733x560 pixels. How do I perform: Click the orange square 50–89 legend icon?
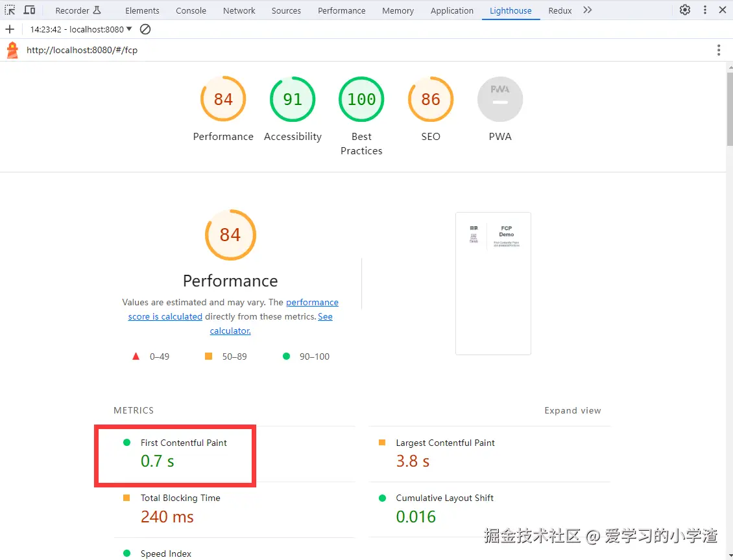coord(208,356)
